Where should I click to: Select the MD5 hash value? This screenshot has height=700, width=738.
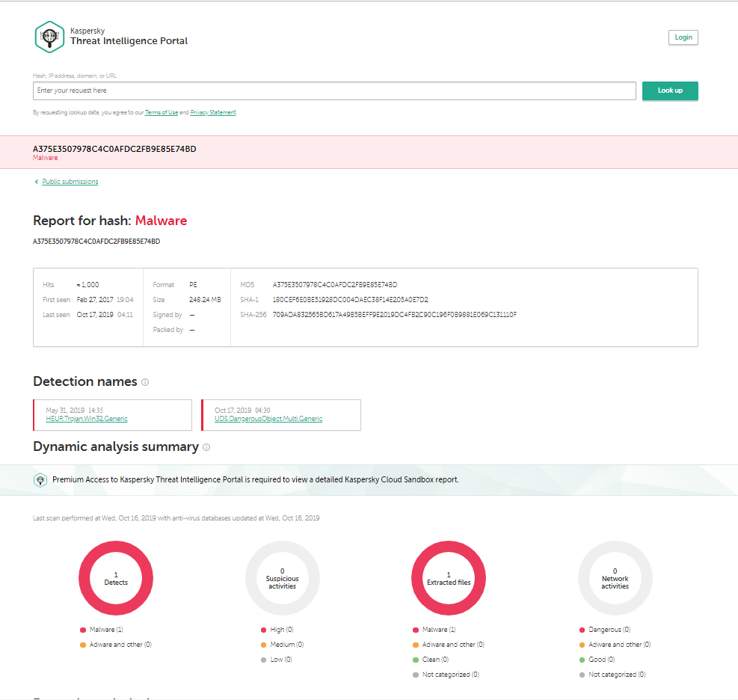tap(335, 285)
